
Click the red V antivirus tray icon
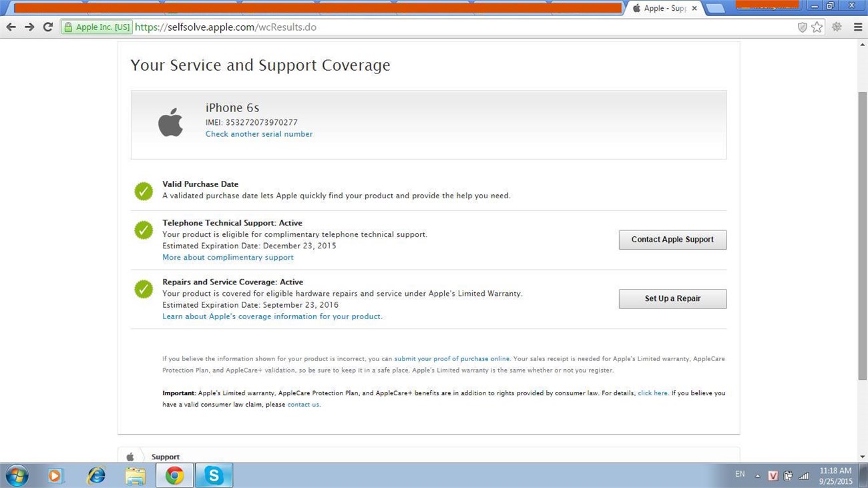773,476
